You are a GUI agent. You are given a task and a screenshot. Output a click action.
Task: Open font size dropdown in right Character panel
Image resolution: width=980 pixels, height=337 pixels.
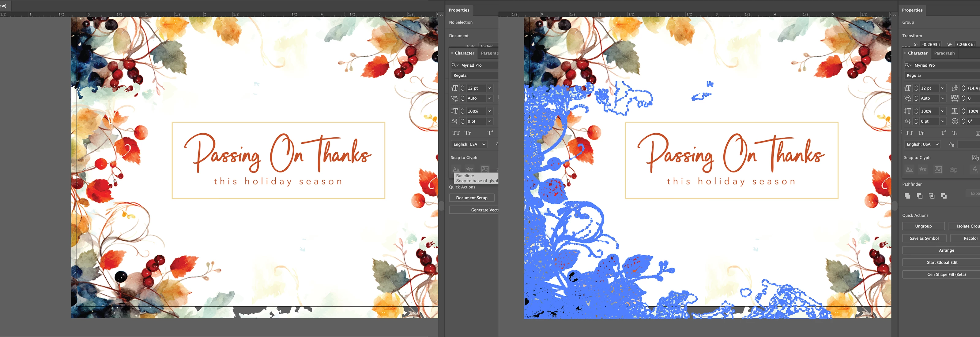tap(943, 88)
